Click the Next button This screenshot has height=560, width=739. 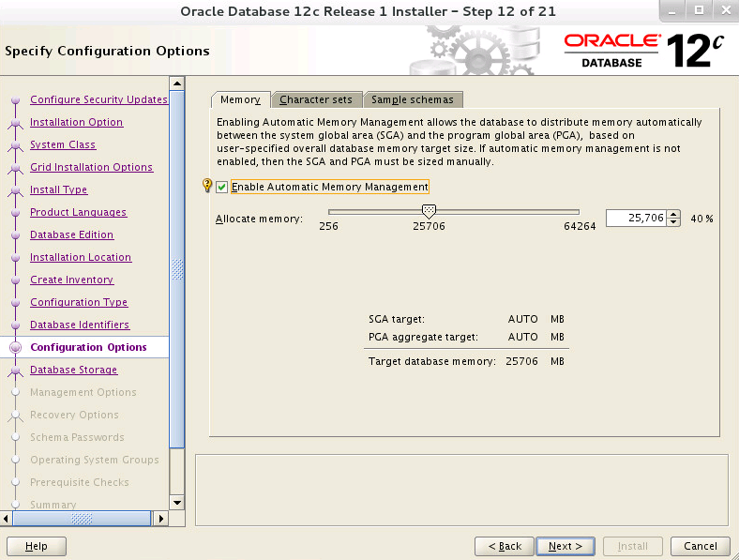[566, 546]
